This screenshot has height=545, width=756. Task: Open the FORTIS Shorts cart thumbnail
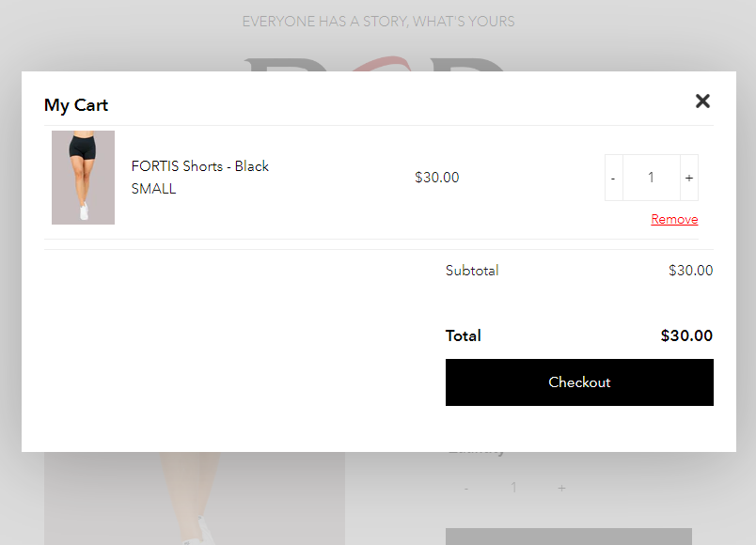pos(83,178)
